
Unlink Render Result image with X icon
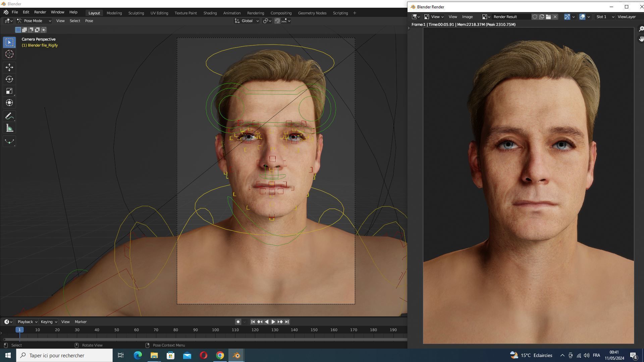pos(555,17)
